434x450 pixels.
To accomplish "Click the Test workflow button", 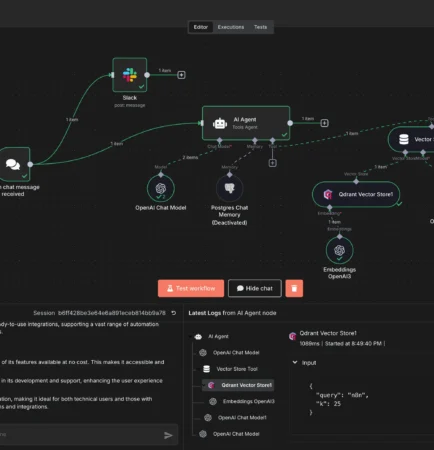I will pyautogui.click(x=191, y=288).
